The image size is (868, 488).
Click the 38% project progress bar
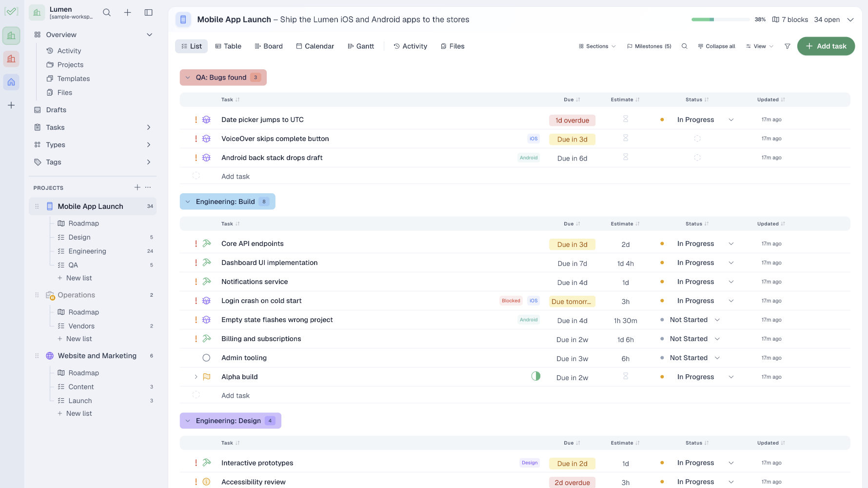[x=720, y=20]
